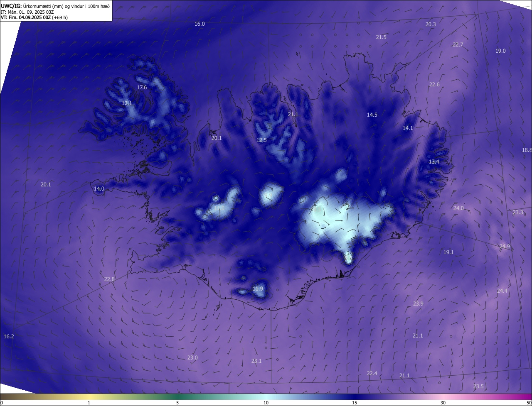The image size is (532, 406).
Task: Click the 5 tick on the color scale
Action: coord(177,403)
